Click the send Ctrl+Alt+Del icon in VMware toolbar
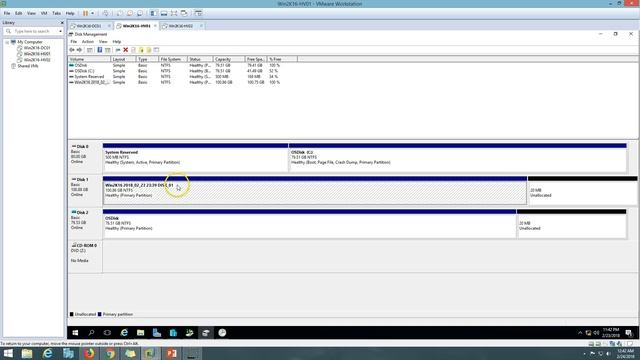The image size is (640, 360). [x=105, y=13]
